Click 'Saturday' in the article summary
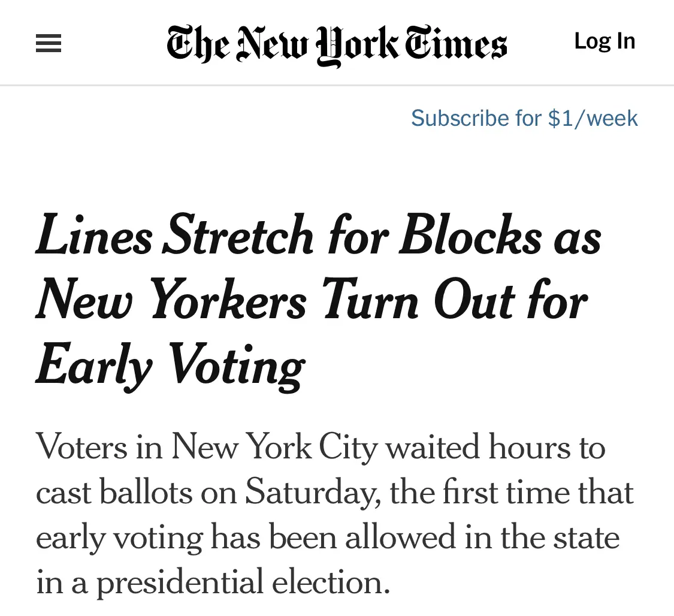The height and width of the screenshot is (616, 674). pyautogui.click(x=312, y=492)
